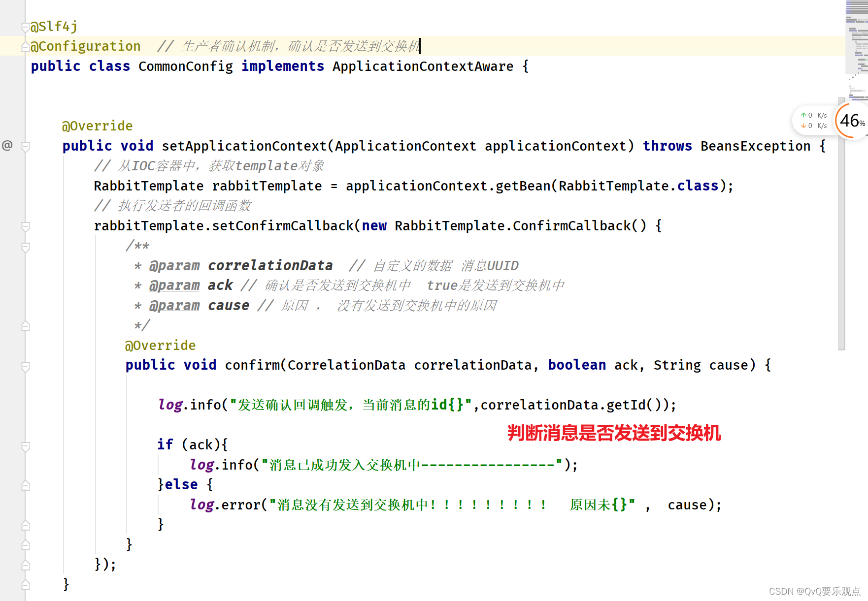Click the string 消息已成功发入交换机中
Image resolution: width=868 pixels, height=601 pixels.
point(345,465)
